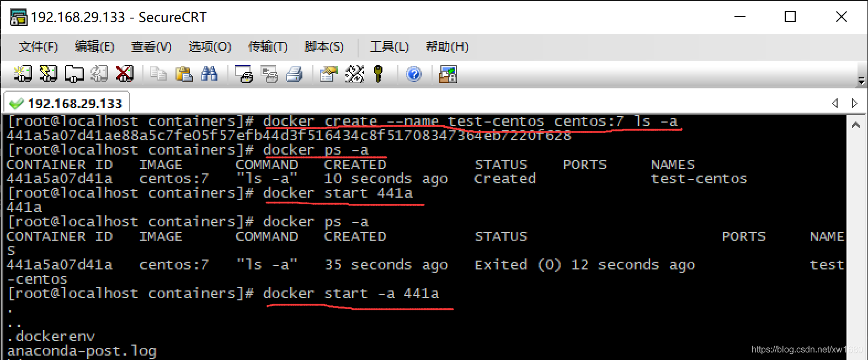Select the 192.168.29.133 session tab
Image resolution: width=868 pixels, height=360 pixels.
point(67,103)
